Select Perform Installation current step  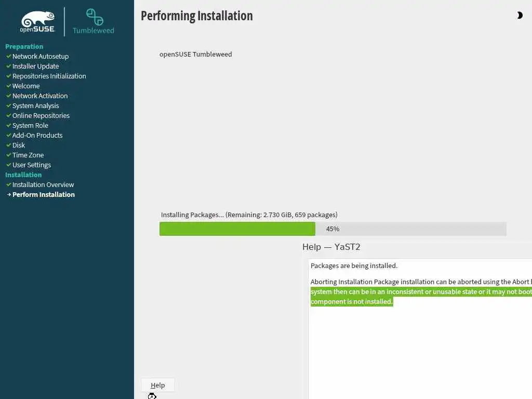coord(44,194)
